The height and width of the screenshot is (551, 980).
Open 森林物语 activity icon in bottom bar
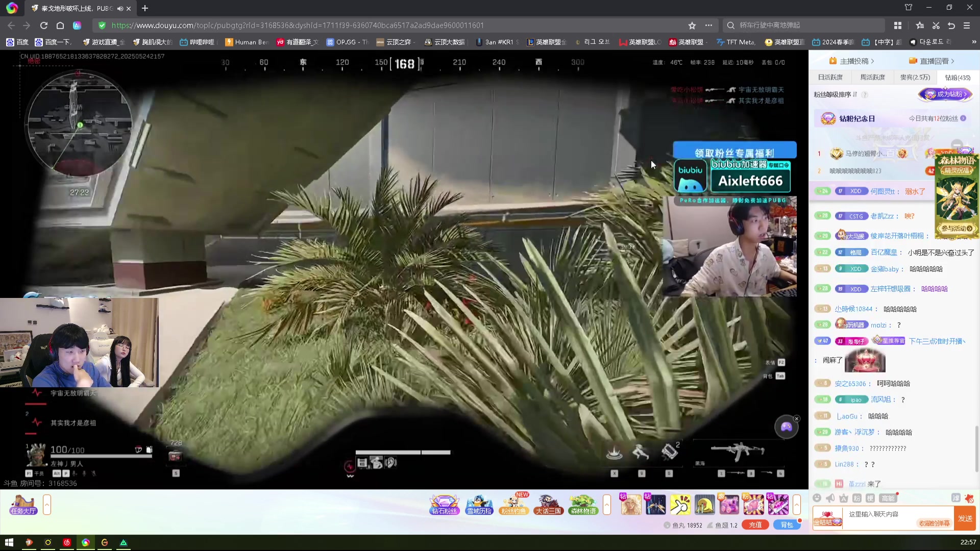tap(583, 505)
